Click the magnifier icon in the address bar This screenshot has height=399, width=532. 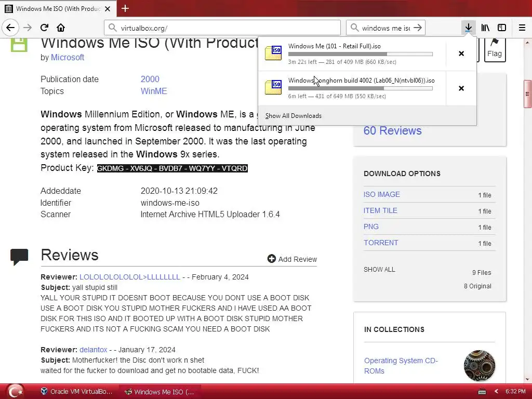(x=113, y=28)
